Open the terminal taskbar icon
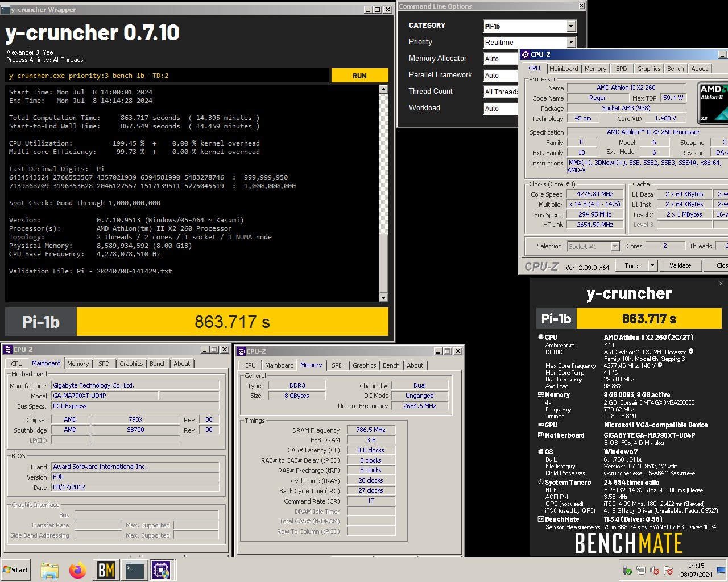This screenshot has height=582, width=728. (x=135, y=570)
